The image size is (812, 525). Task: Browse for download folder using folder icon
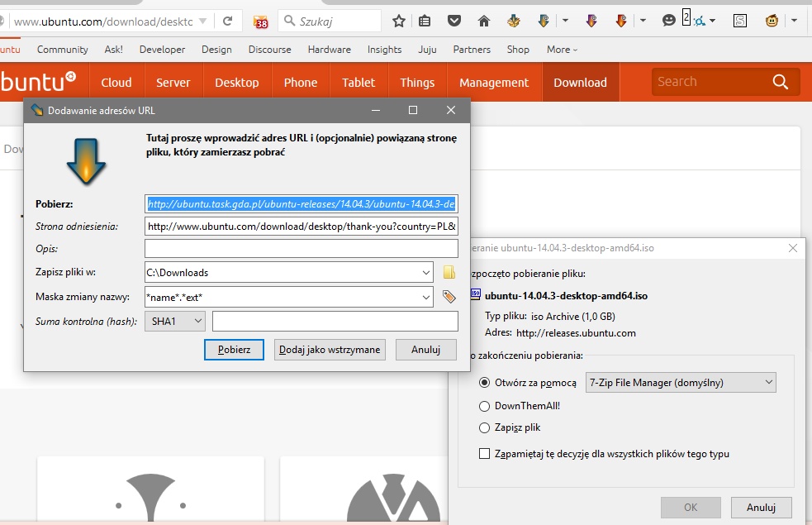point(449,272)
